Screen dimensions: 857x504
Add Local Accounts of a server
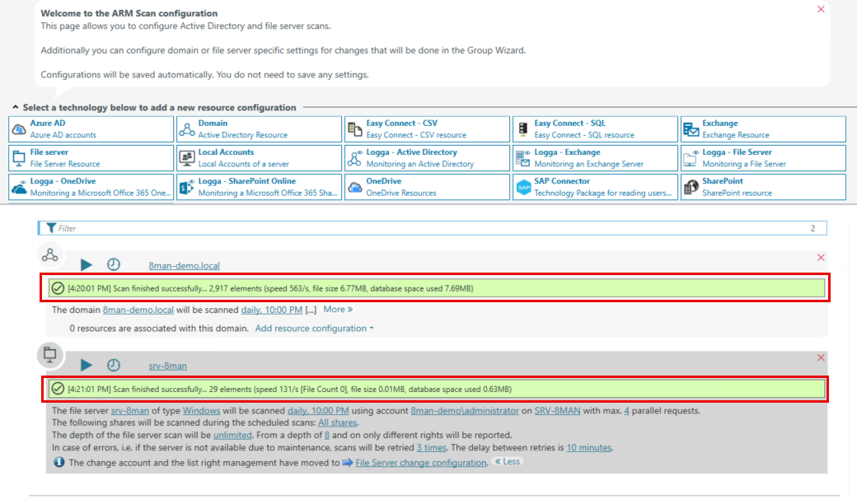click(x=258, y=158)
